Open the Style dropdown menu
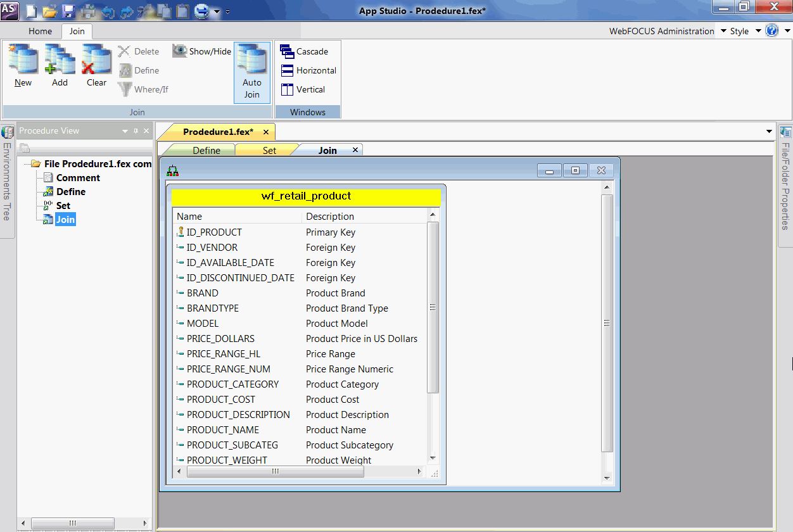Image resolution: width=793 pixels, height=532 pixels. pyautogui.click(x=745, y=31)
